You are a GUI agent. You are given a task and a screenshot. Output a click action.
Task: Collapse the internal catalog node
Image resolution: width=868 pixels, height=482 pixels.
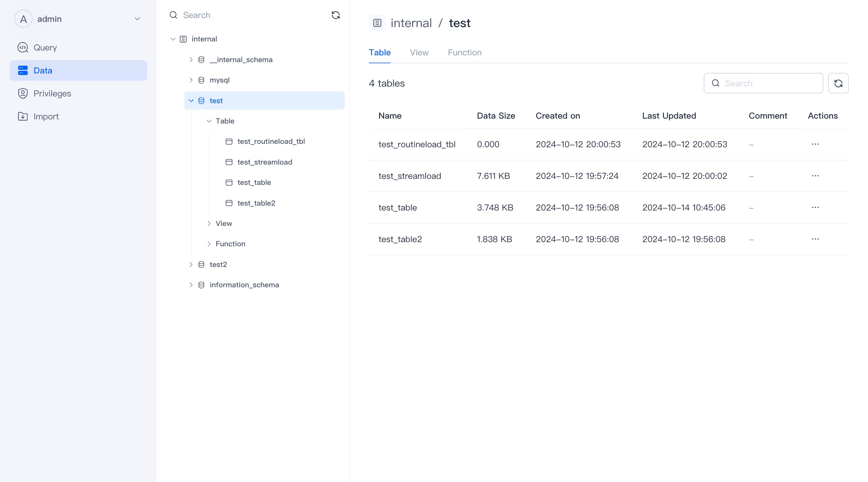click(173, 39)
